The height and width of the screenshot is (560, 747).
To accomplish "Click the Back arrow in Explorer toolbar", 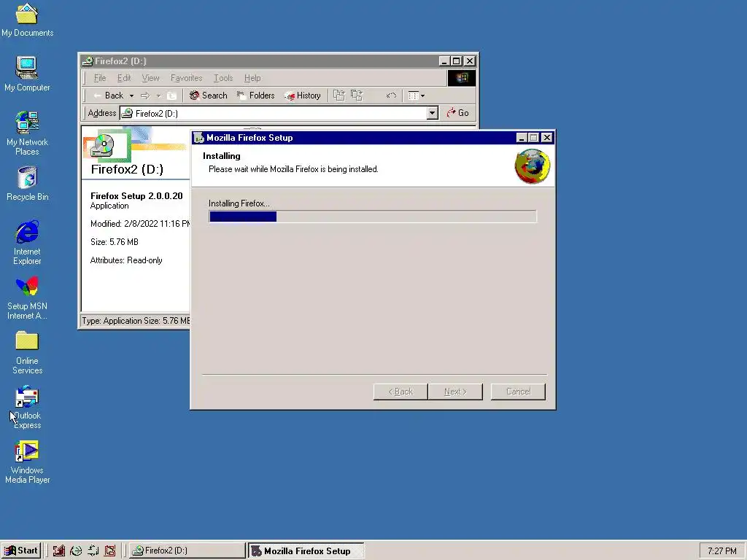I will coord(109,96).
